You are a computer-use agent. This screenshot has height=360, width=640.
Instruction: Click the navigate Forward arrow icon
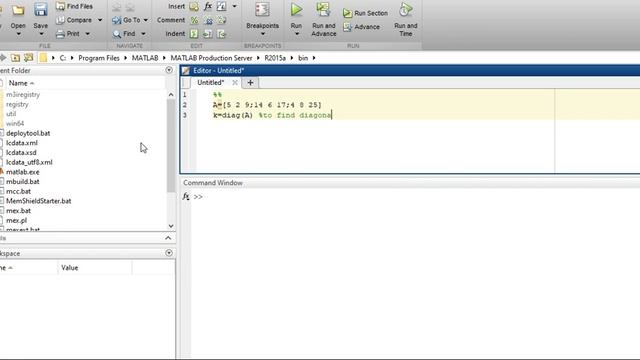coord(130,7)
